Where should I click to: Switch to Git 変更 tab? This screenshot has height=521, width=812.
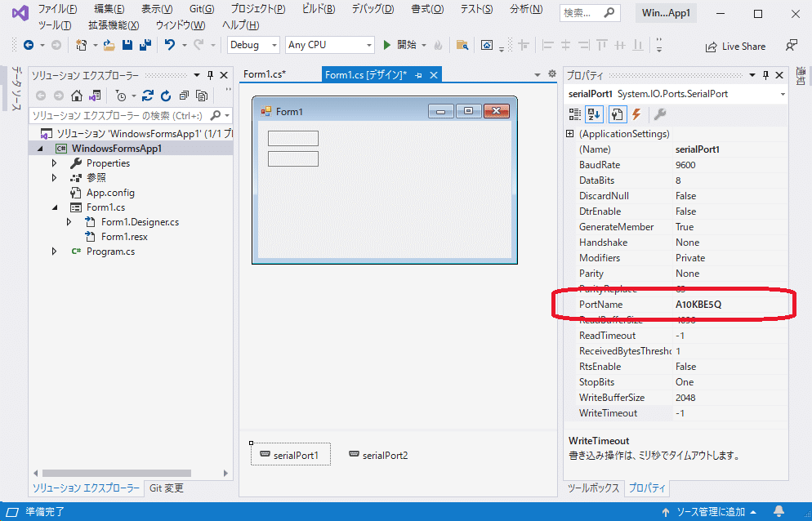pos(166,488)
